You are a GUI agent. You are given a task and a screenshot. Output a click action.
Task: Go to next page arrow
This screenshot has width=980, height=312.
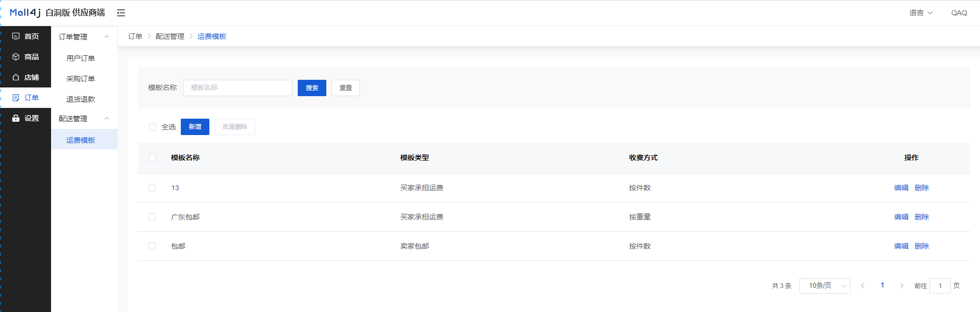pyautogui.click(x=902, y=286)
